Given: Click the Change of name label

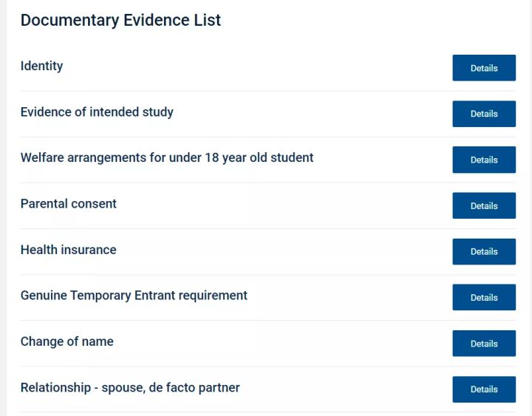Looking at the screenshot, I should click(67, 341).
